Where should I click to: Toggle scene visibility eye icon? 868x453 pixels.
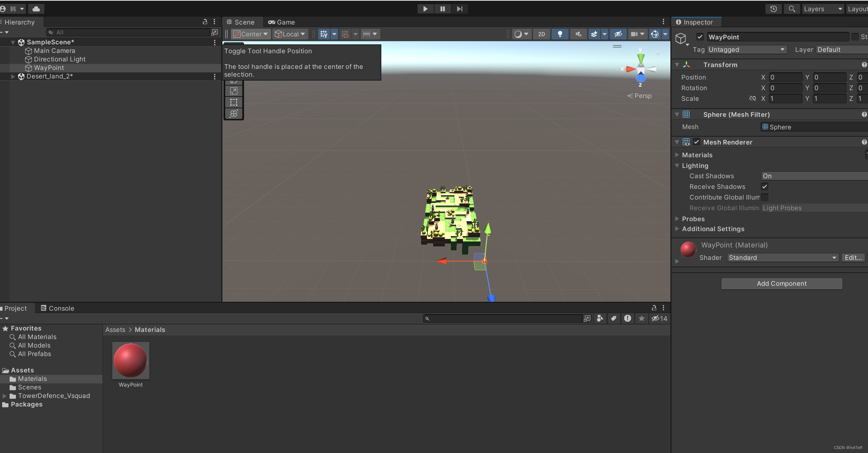pos(618,34)
